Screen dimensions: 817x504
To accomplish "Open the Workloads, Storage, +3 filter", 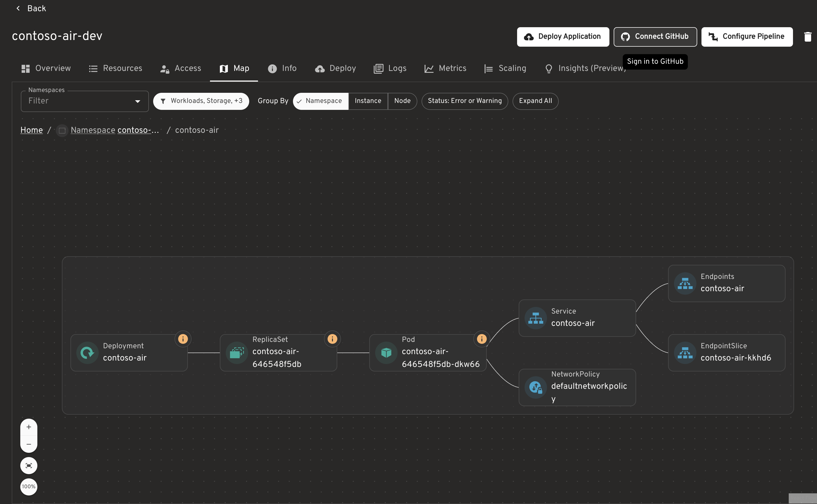I will (201, 101).
